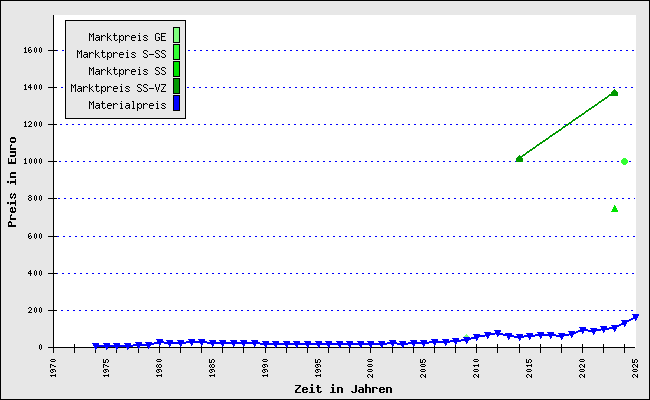Click the 2015 x-axis label
Screen dimensions: 650x400
pyautogui.click(x=529, y=368)
